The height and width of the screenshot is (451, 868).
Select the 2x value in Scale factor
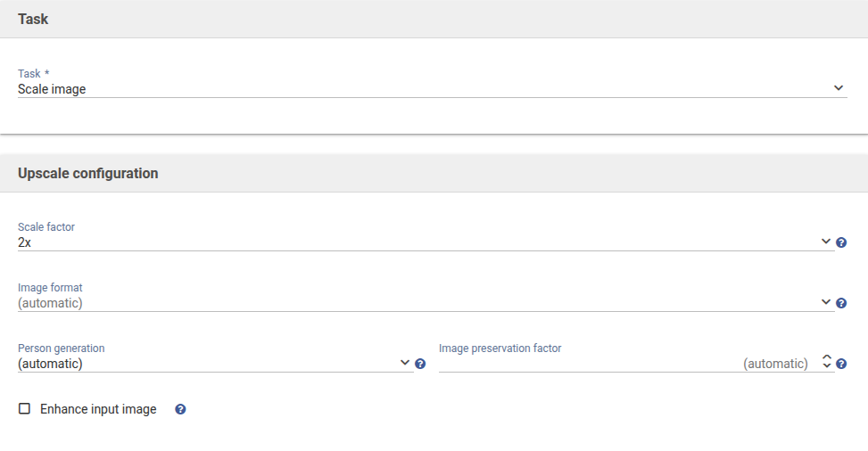pyautogui.click(x=25, y=242)
